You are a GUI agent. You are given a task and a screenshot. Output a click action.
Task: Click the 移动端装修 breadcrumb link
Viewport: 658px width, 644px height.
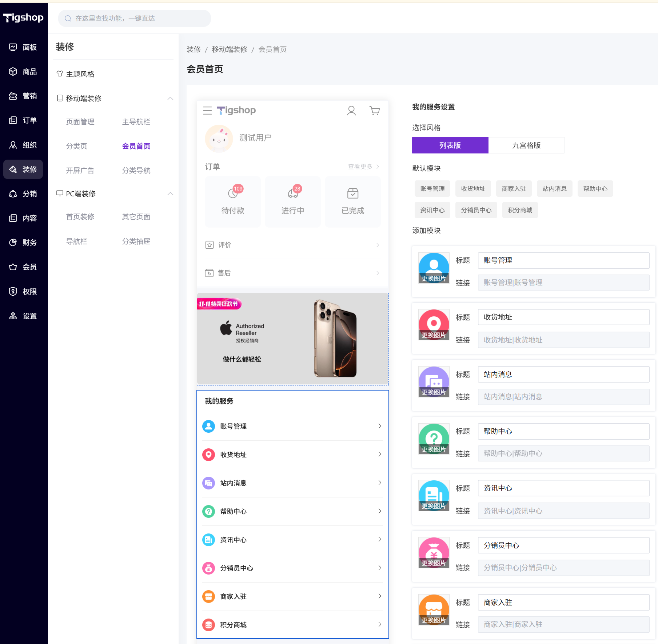[230, 49]
